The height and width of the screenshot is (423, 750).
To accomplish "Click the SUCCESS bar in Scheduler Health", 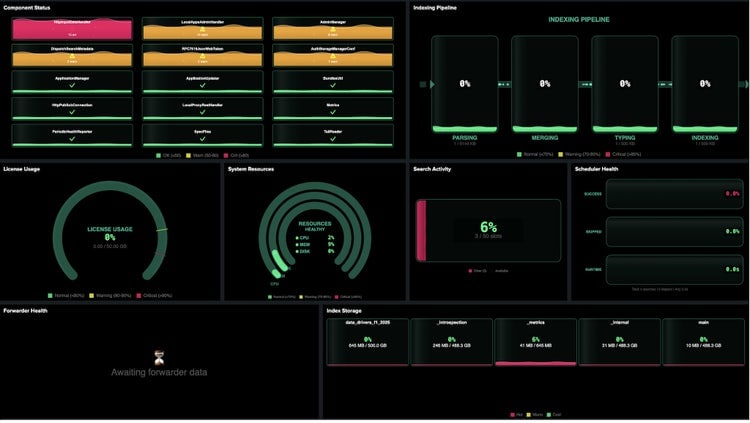I will (674, 194).
